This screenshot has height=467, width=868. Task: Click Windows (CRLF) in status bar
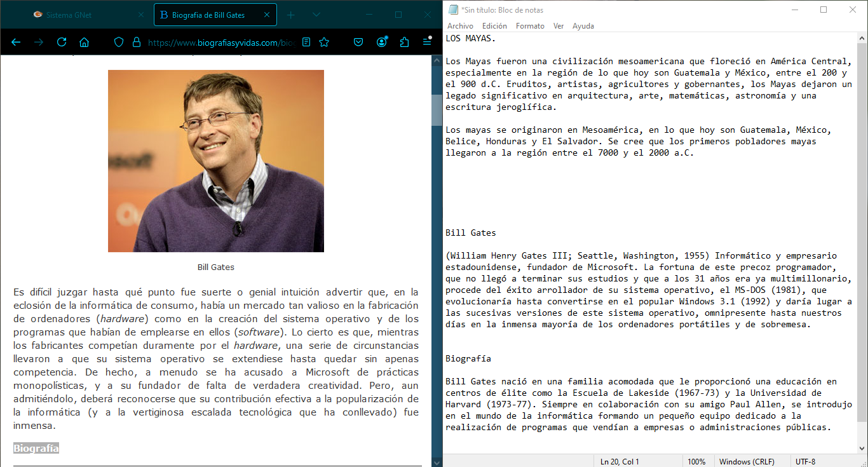coord(747,462)
